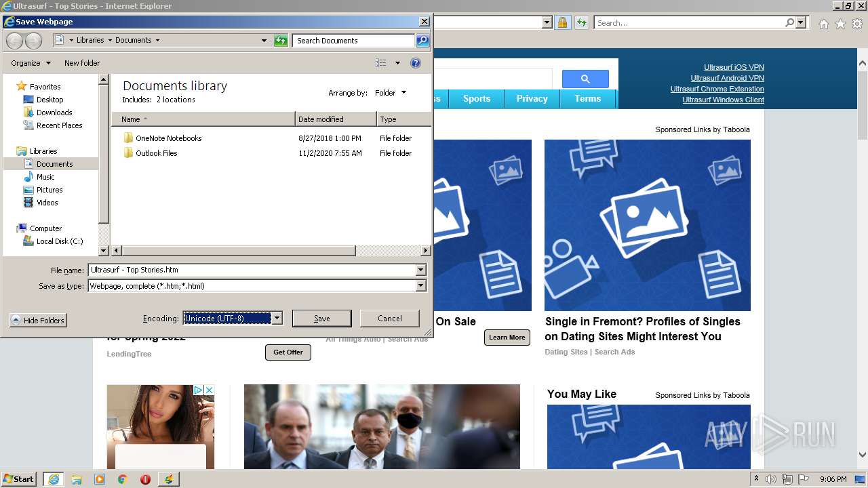The height and width of the screenshot is (488, 868).
Task: Click the change view icon
Action: pyautogui.click(x=381, y=63)
